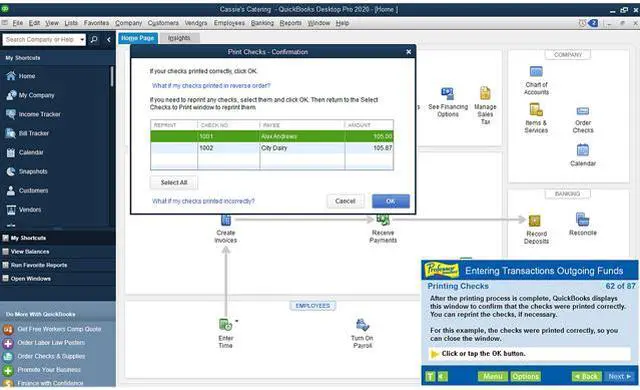The width and height of the screenshot is (640, 390).
Task: Click the tutorial Menu button
Action: (x=493, y=376)
